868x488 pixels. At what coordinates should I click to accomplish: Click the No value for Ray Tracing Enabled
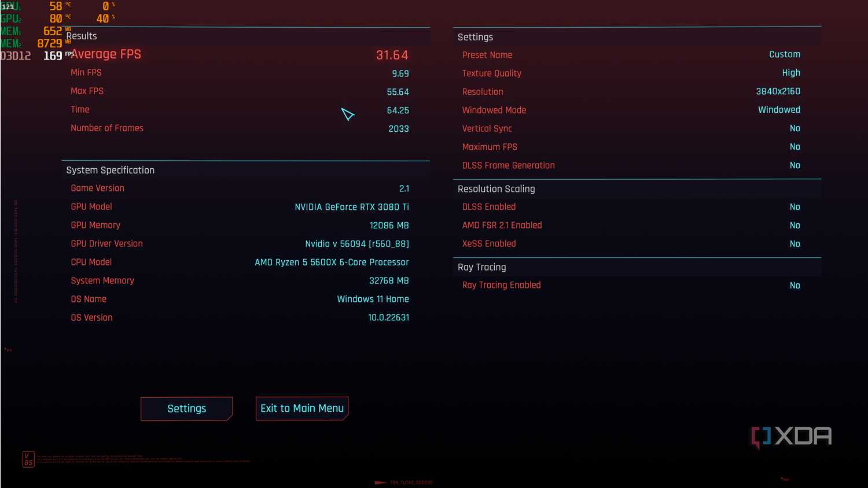(795, 286)
